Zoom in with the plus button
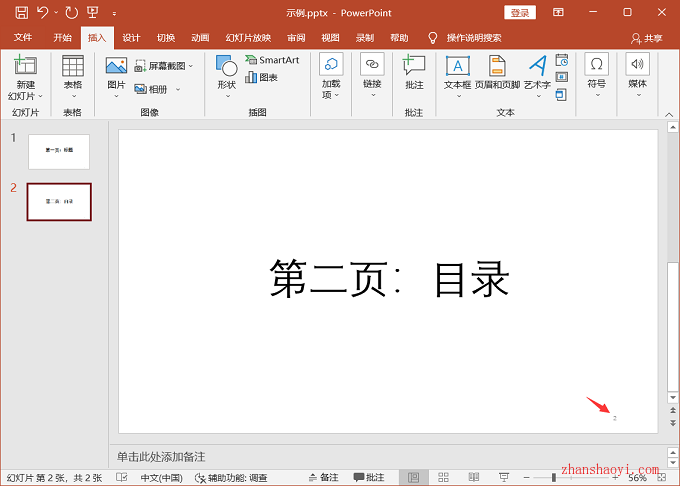 615,477
